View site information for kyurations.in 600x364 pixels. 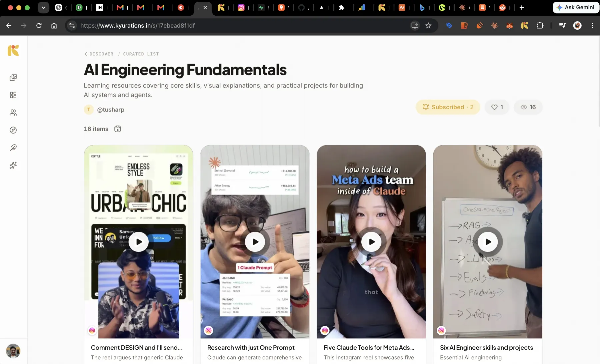(x=72, y=26)
